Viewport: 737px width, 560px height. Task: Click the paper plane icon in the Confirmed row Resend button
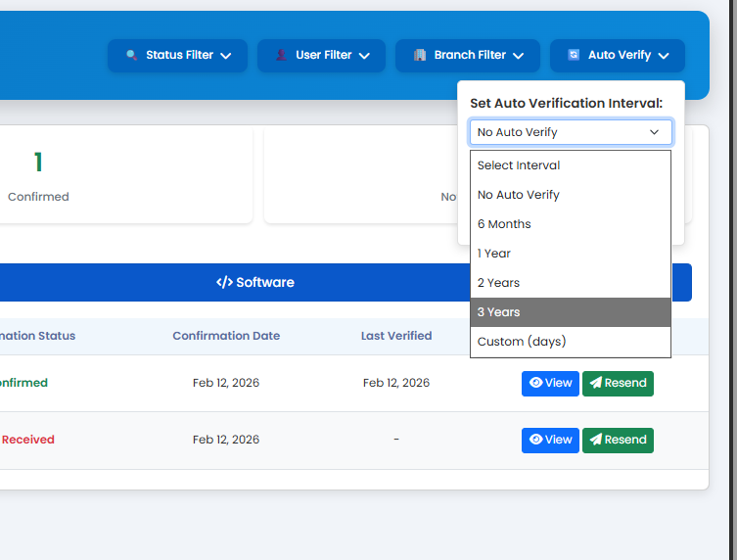tap(596, 383)
